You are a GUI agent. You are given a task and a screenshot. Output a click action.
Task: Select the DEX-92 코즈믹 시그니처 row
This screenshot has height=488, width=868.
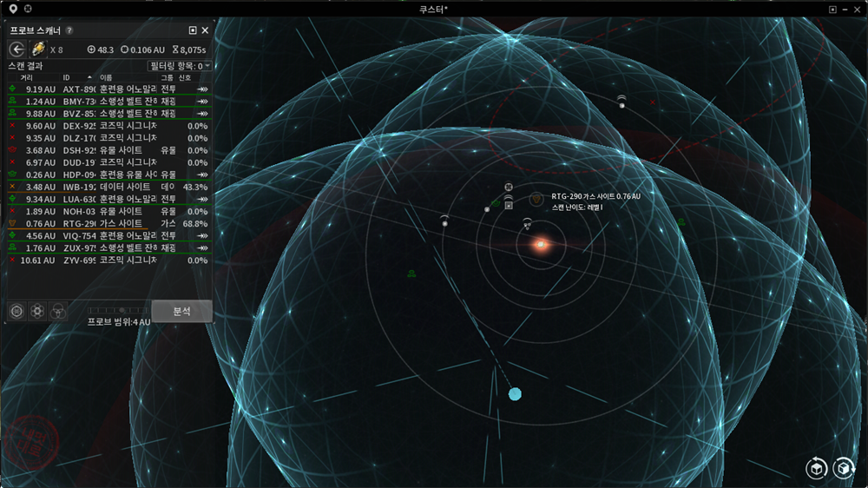coord(109,126)
